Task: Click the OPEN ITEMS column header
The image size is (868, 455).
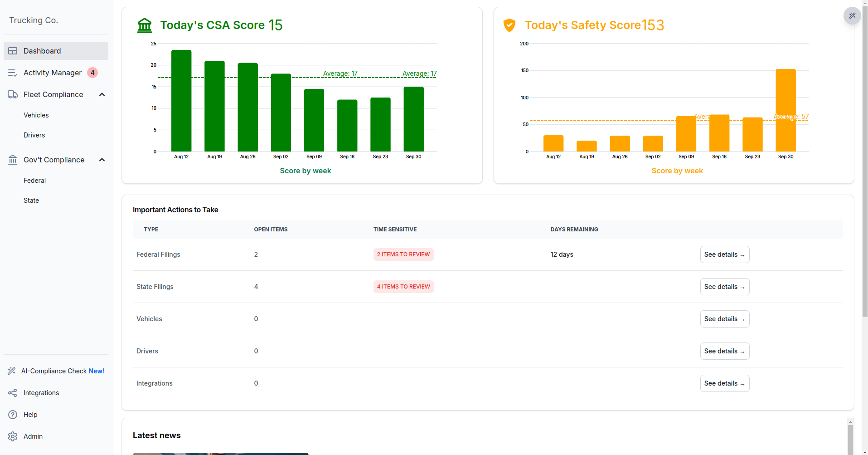Action: pos(271,230)
